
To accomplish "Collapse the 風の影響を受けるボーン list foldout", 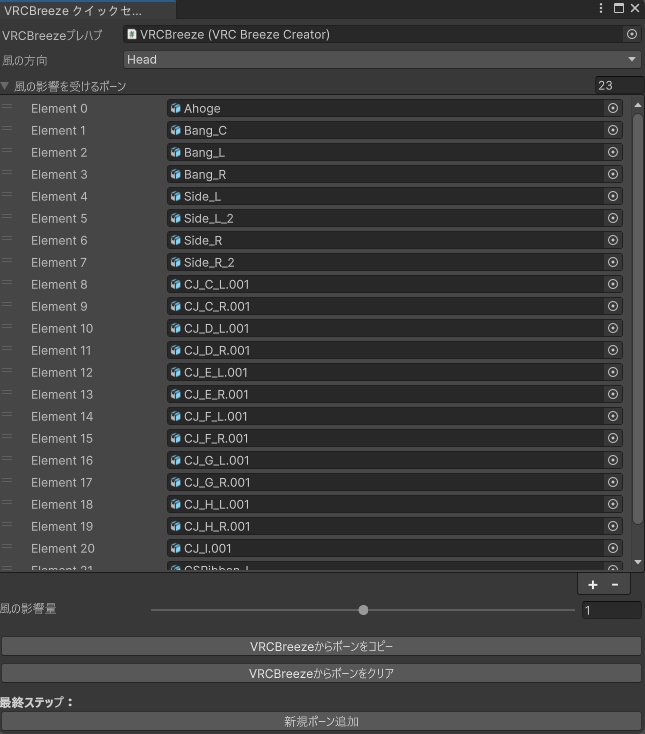I will pyautogui.click(x=5, y=86).
